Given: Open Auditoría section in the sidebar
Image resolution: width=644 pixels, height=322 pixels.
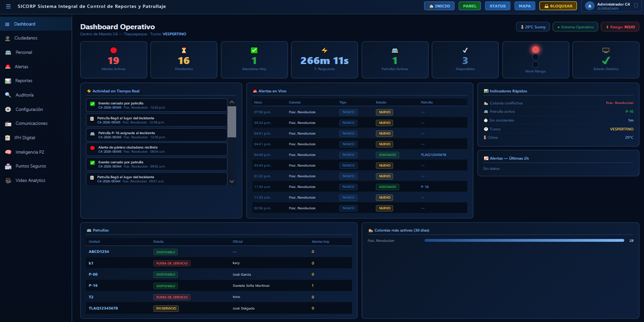Looking at the screenshot, I should coord(36,95).
